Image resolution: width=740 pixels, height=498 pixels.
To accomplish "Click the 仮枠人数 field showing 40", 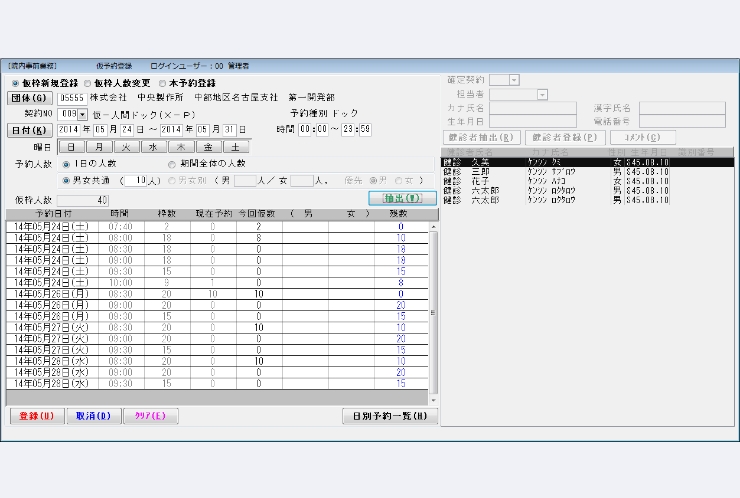I will [83, 200].
